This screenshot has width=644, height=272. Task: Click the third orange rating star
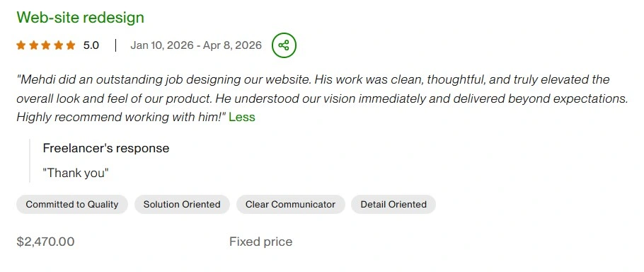point(46,45)
